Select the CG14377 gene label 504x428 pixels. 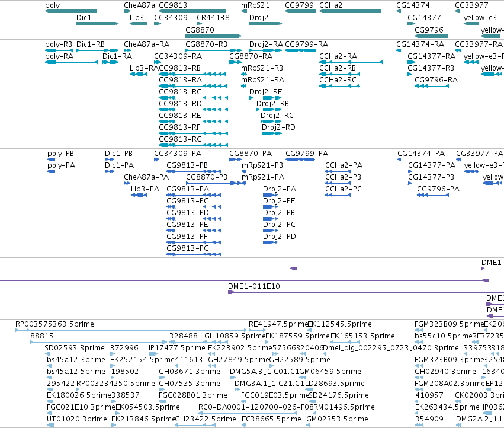pyautogui.click(x=424, y=18)
